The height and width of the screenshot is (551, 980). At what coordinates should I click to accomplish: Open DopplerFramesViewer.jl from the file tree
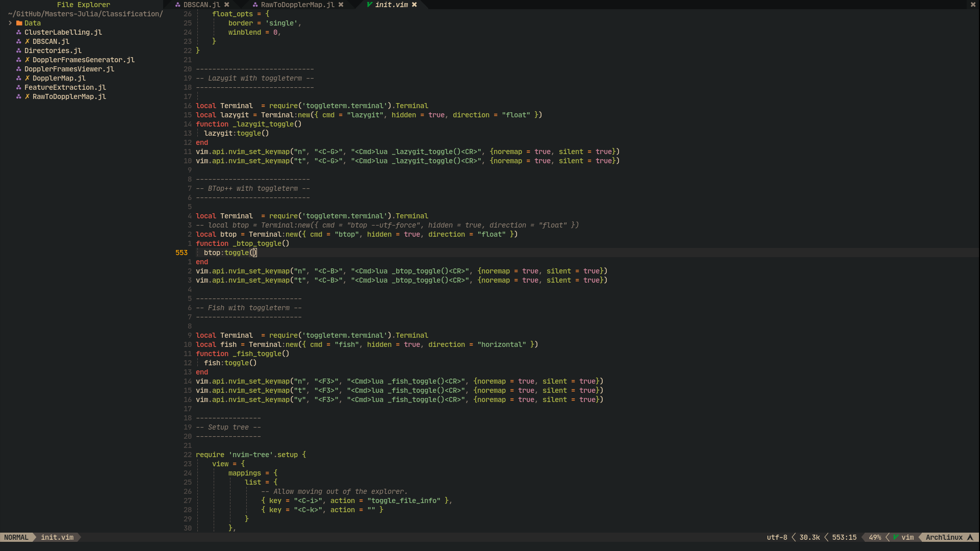[69, 69]
